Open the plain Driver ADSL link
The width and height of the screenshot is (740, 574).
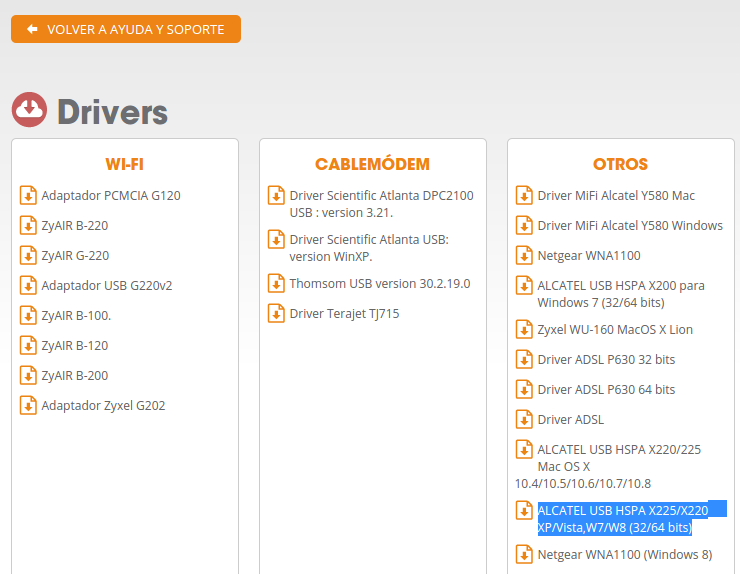(571, 420)
